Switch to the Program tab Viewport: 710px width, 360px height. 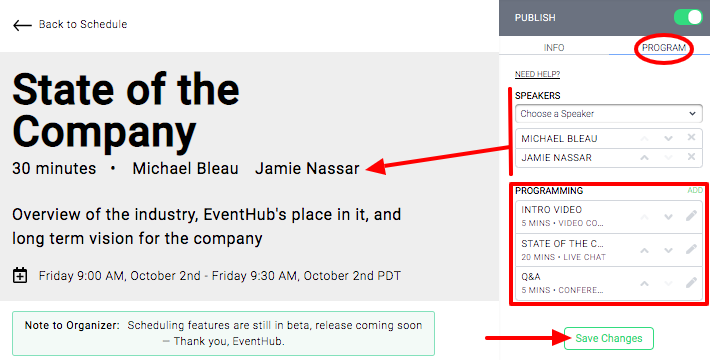click(x=664, y=48)
